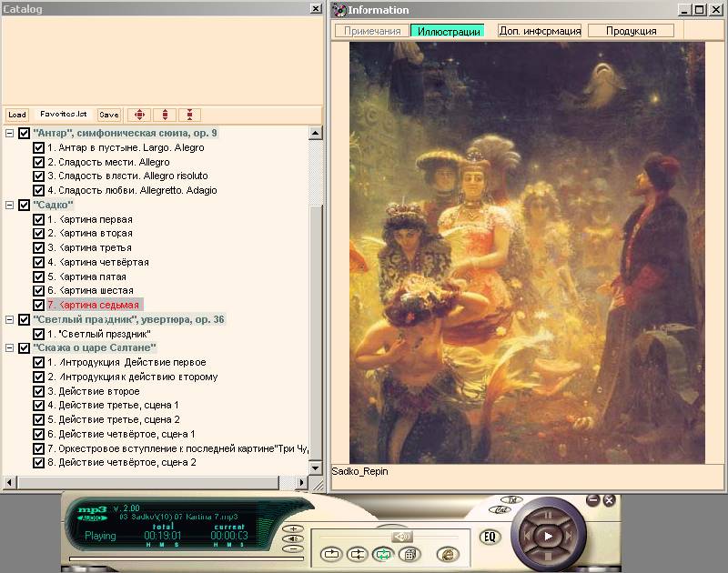Uncheck "1. Антар в пустыне" track checkbox
The image size is (728, 573).
tap(38, 147)
